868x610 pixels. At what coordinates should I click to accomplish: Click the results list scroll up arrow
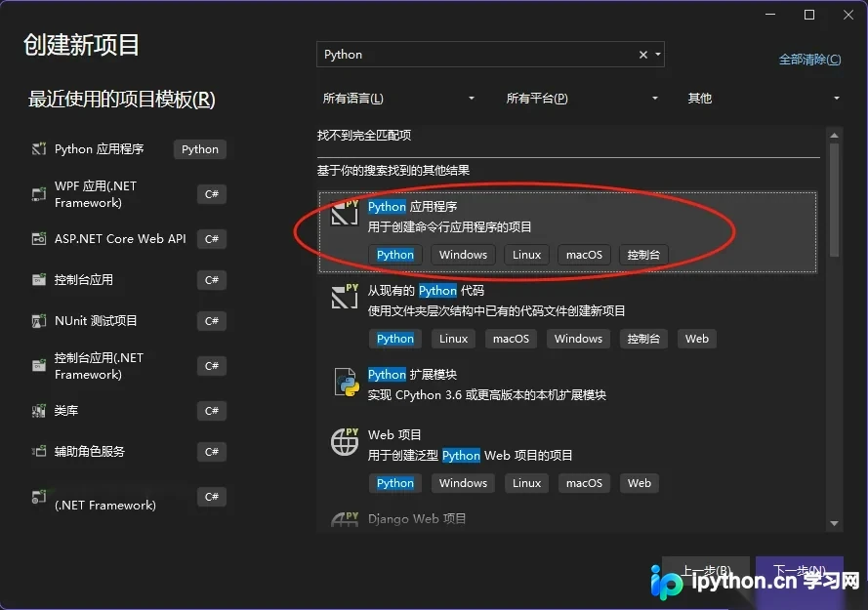pos(834,136)
